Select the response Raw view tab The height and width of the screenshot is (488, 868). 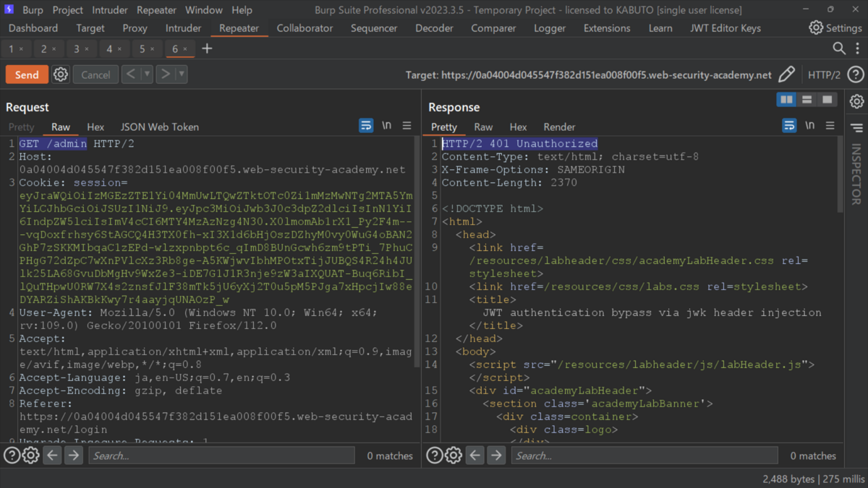coord(483,127)
